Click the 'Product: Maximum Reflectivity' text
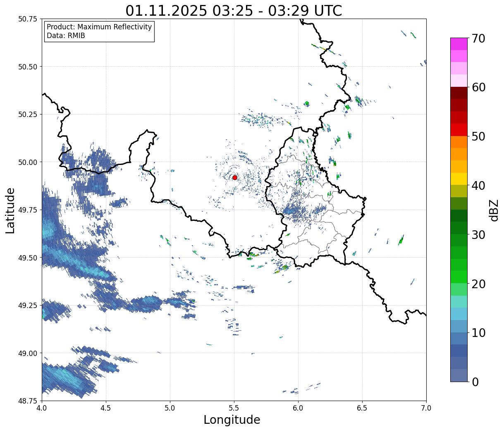The height and width of the screenshot is (430, 504). click(99, 27)
